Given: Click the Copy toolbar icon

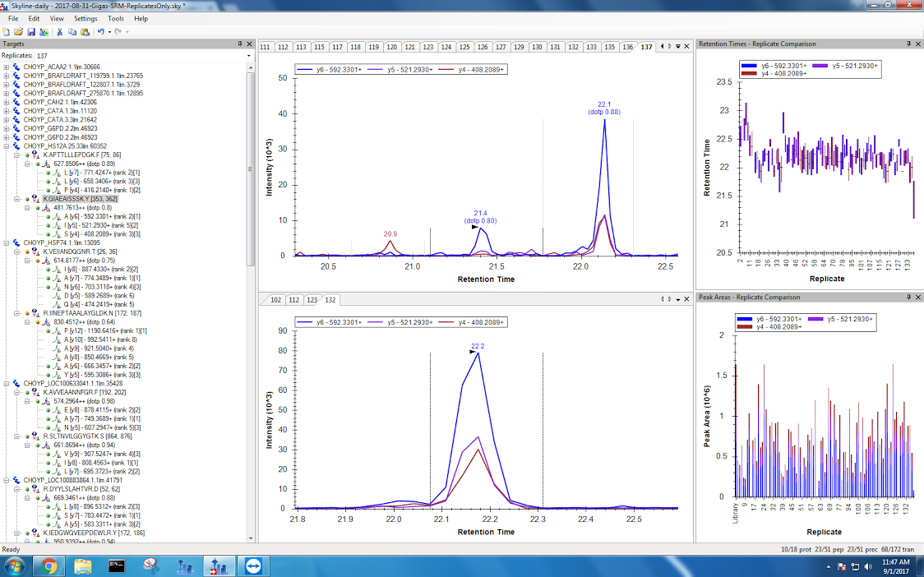Looking at the screenshot, I should pyautogui.click(x=72, y=31).
